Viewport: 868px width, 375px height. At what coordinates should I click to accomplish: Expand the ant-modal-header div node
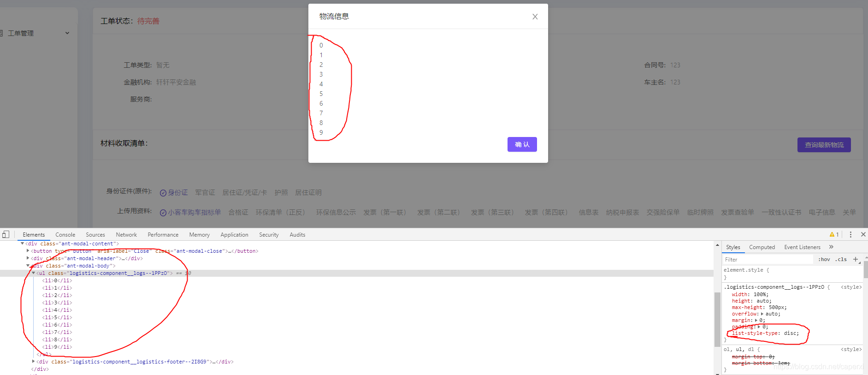28,258
